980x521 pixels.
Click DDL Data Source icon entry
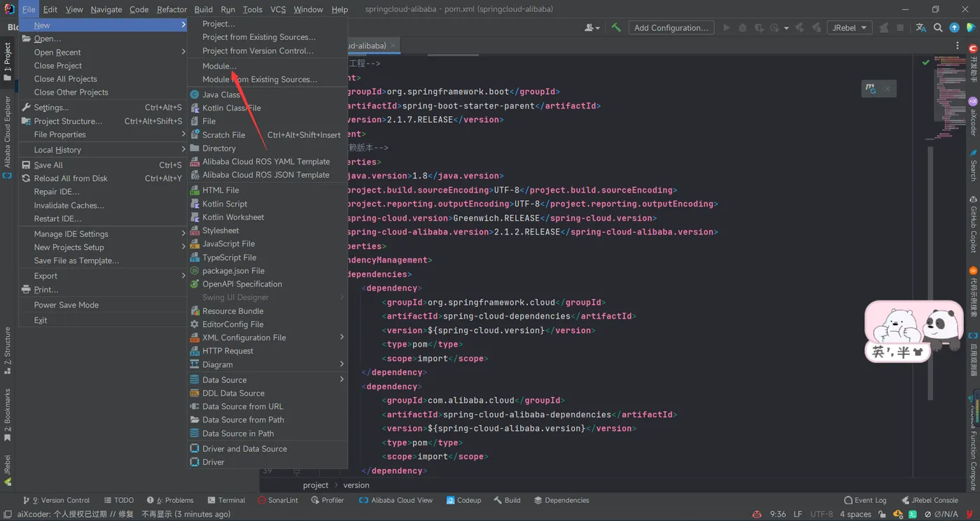click(195, 393)
